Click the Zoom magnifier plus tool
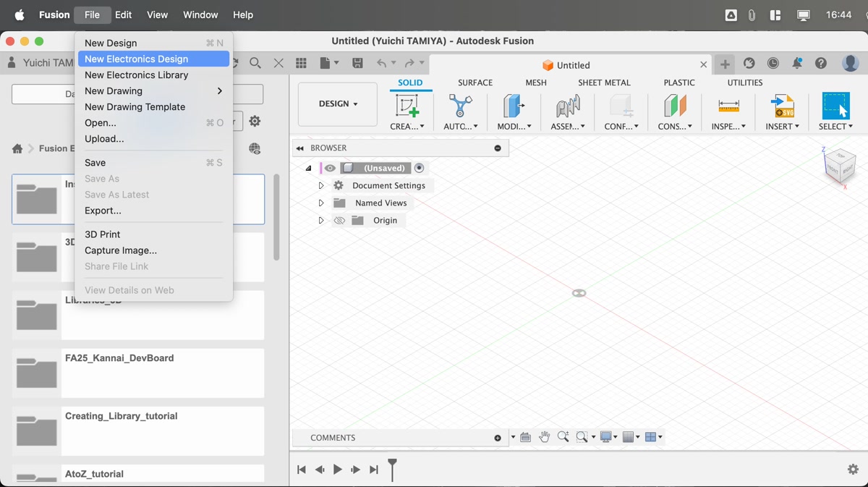Image resolution: width=868 pixels, height=487 pixels. tap(563, 437)
